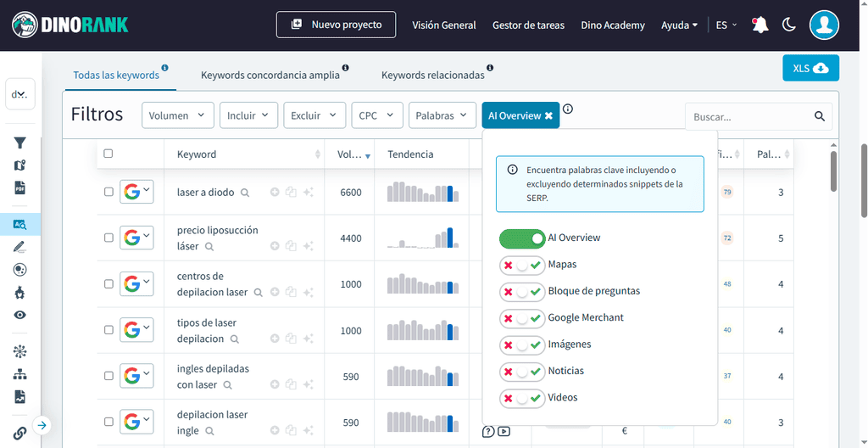Image resolution: width=868 pixels, height=448 pixels.
Task: Open the PDF report sidebar icon
Action: 20,188
